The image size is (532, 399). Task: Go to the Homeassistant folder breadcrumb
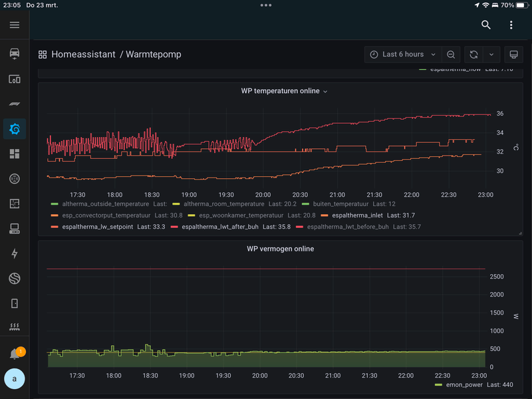pyautogui.click(x=83, y=55)
